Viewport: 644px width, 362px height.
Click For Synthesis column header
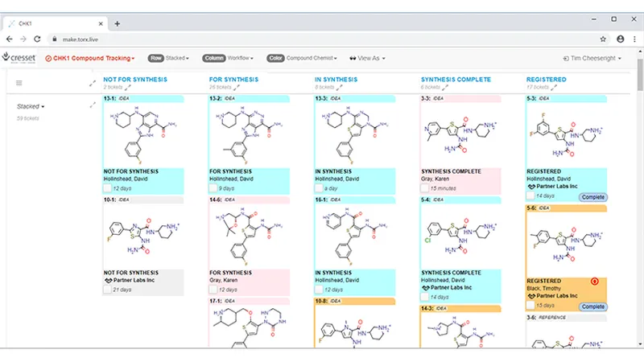pos(233,79)
